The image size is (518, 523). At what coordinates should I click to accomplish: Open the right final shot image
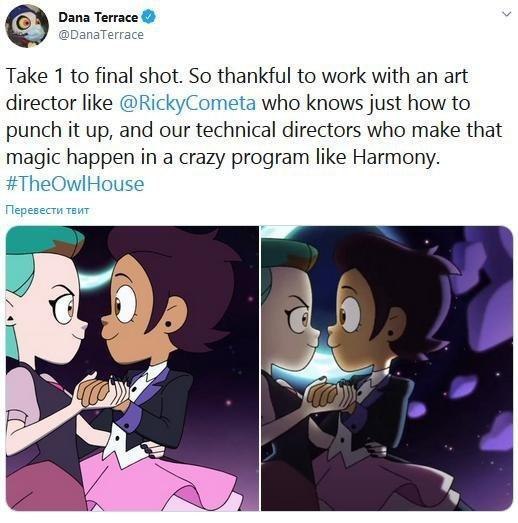pyautogui.click(x=387, y=368)
